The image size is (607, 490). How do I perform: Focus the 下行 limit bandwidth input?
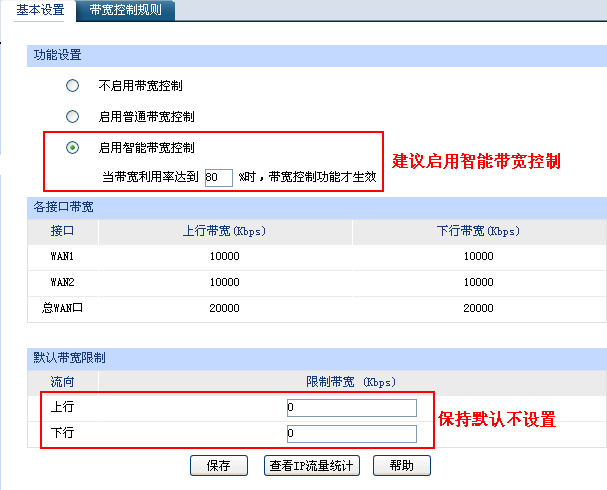350,433
